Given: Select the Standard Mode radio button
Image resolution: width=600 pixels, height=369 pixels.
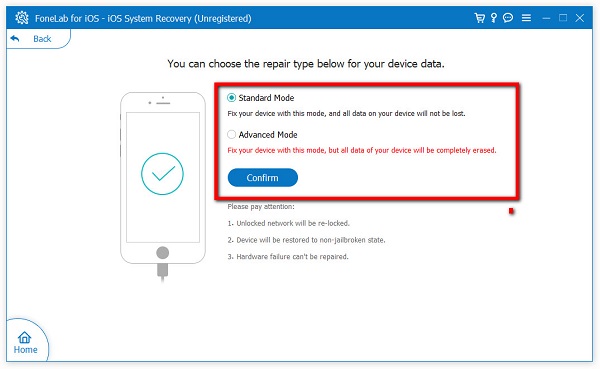Looking at the screenshot, I should [231, 98].
